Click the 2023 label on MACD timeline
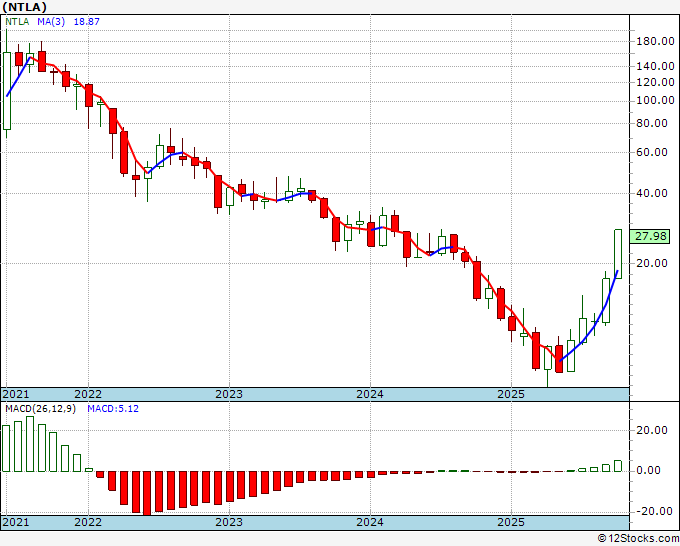 pyautogui.click(x=229, y=522)
